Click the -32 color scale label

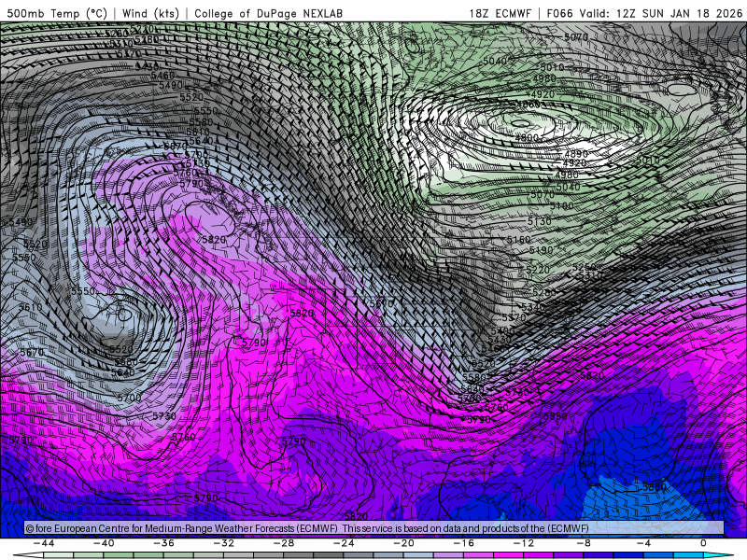(x=224, y=543)
